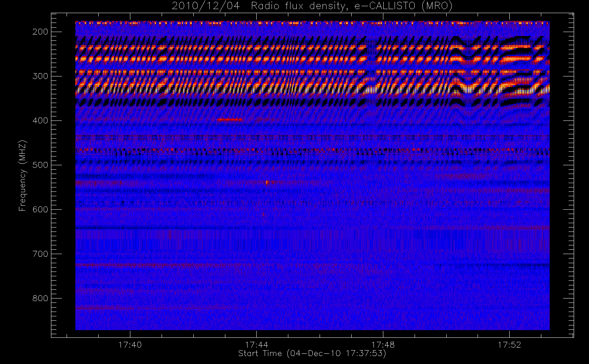Select the 500 frequency tick label
This screenshot has width=589, height=364.
[40, 165]
